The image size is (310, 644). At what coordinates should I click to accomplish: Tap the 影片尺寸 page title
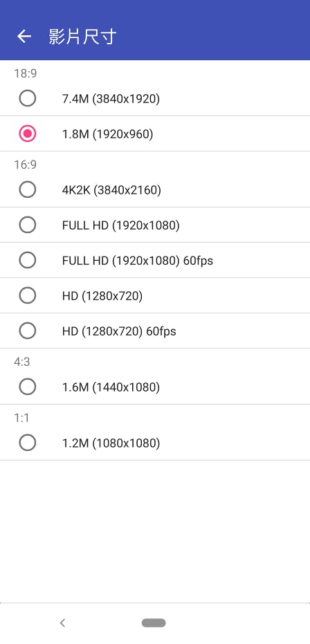82,37
